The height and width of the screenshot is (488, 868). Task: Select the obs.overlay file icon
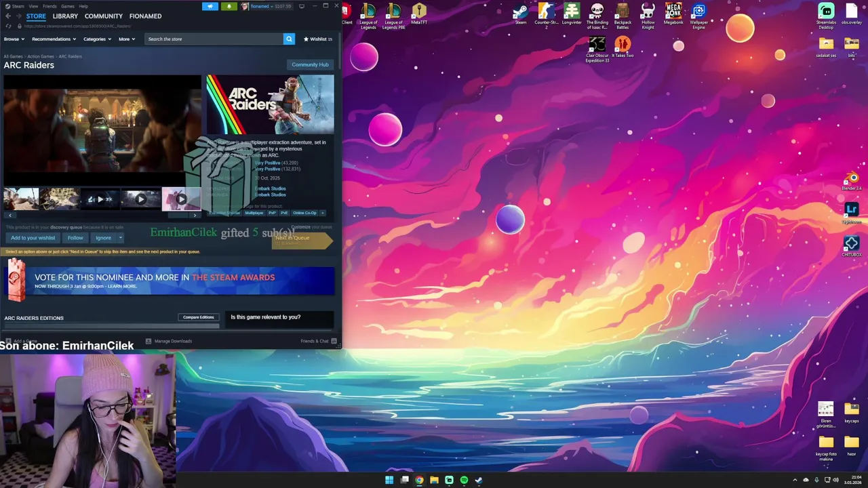852,14
